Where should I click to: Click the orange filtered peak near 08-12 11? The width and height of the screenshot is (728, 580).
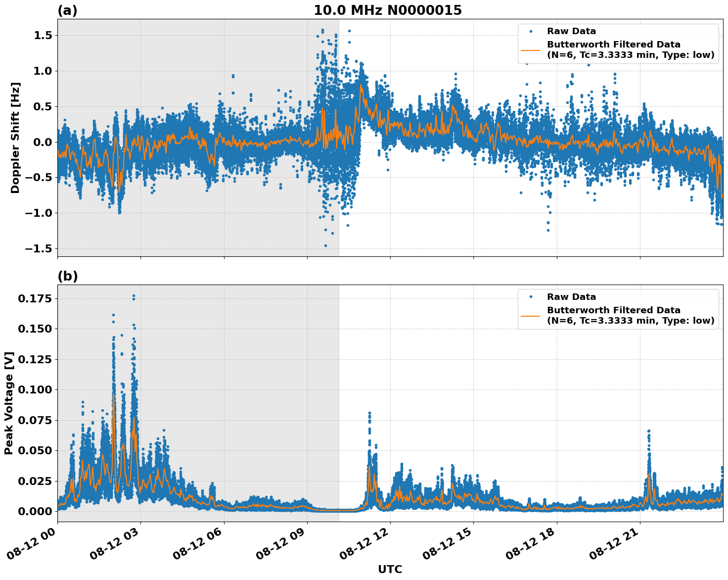tap(368, 467)
